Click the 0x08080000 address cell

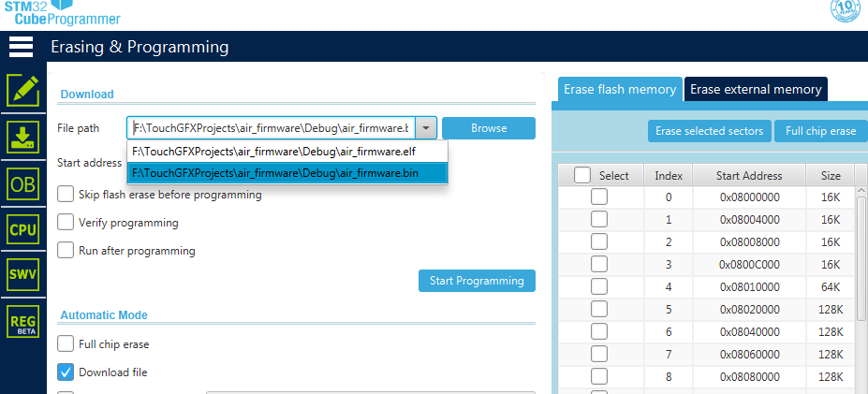point(749,376)
